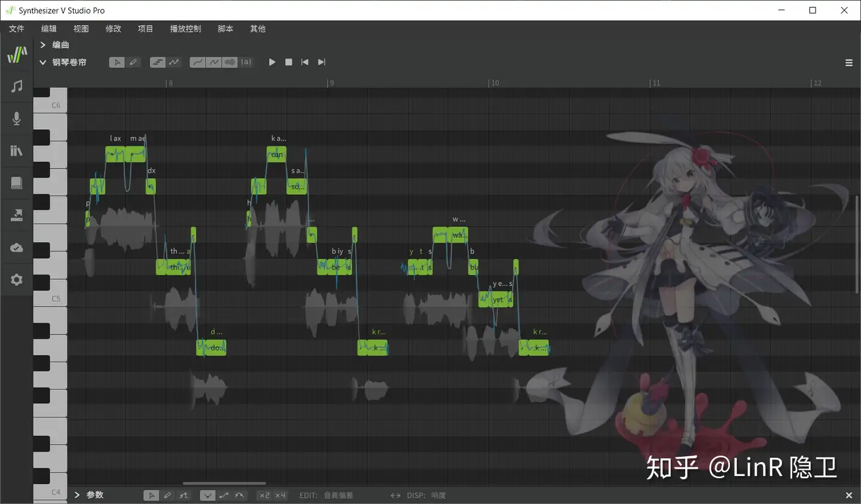
Task: Open the settings gear in sidebar
Action: tap(17, 280)
